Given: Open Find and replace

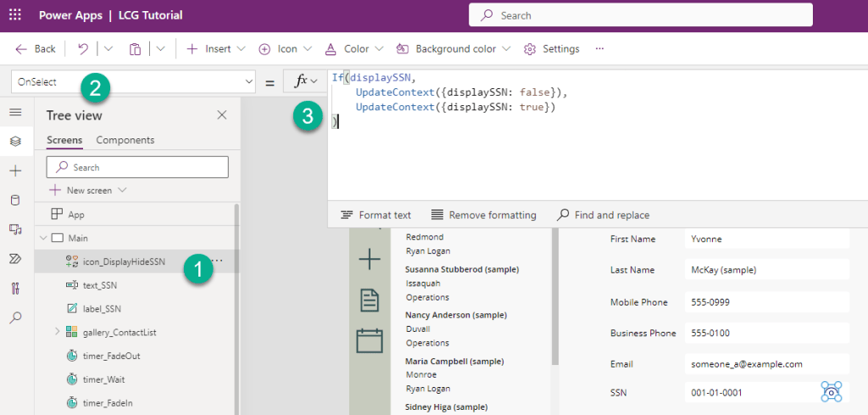Looking at the screenshot, I should click(604, 215).
